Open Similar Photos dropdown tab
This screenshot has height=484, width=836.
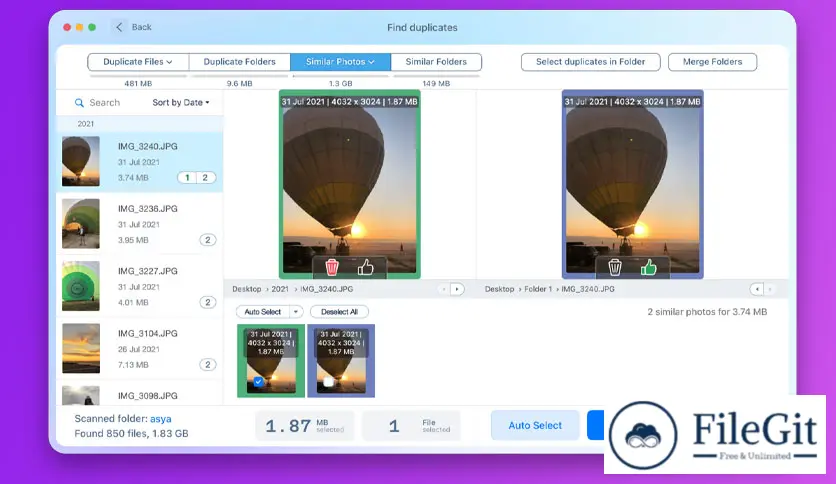point(340,62)
